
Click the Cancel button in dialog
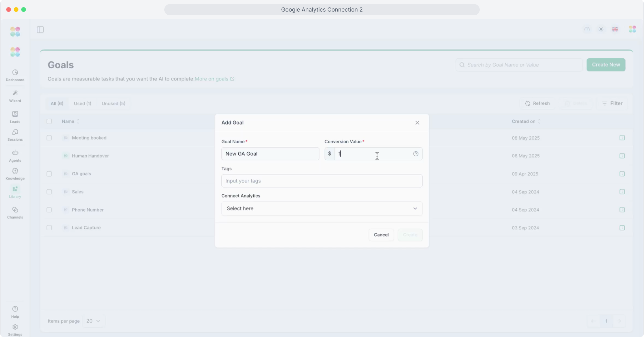(x=381, y=235)
